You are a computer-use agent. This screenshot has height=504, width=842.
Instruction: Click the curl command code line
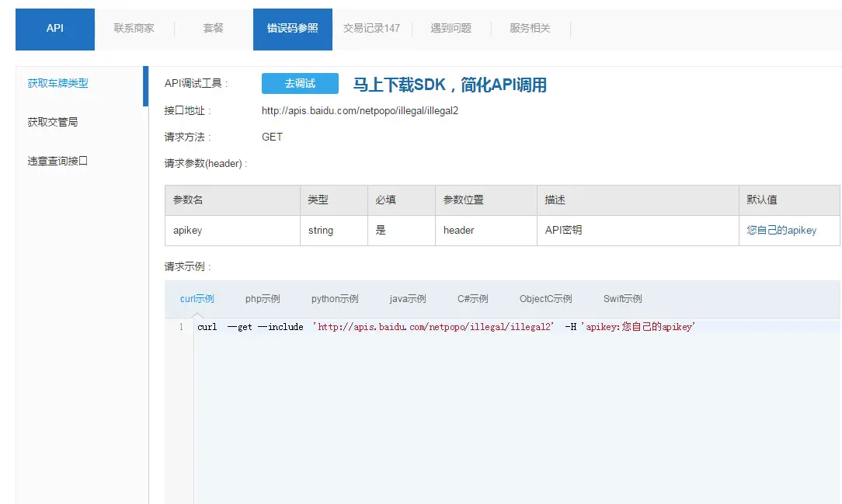coord(446,327)
